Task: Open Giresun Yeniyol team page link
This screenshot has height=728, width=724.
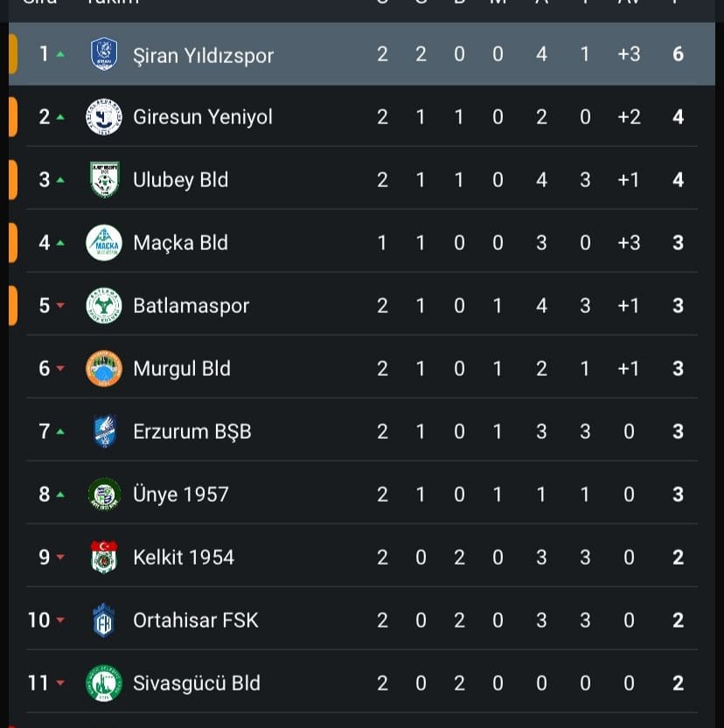Action: pyautogui.click(x=203, y=117)
